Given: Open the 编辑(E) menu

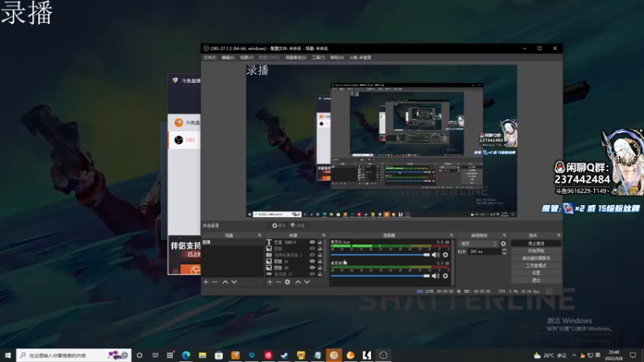Looking at the screenshot, I should tap(228, 57).
